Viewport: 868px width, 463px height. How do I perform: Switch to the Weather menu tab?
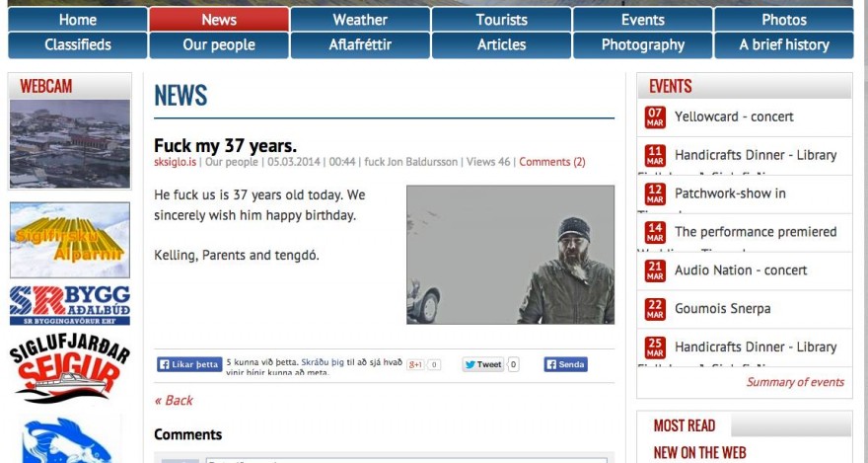(360, 20)
